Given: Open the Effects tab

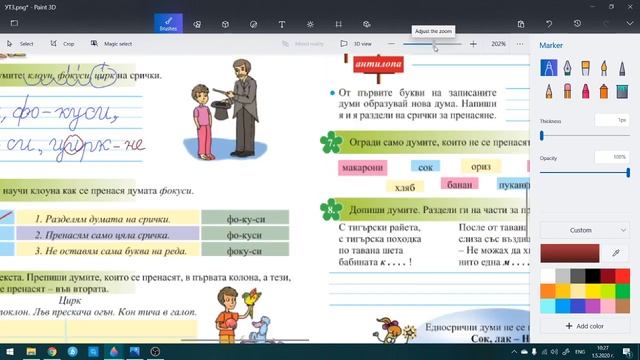Looking at the screenshot, I should click(x=310, y=24).
